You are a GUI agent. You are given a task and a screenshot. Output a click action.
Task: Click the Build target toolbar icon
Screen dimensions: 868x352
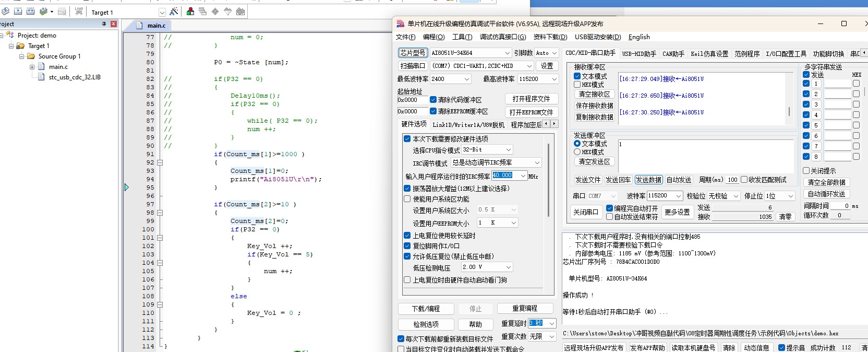coord(18,11)
